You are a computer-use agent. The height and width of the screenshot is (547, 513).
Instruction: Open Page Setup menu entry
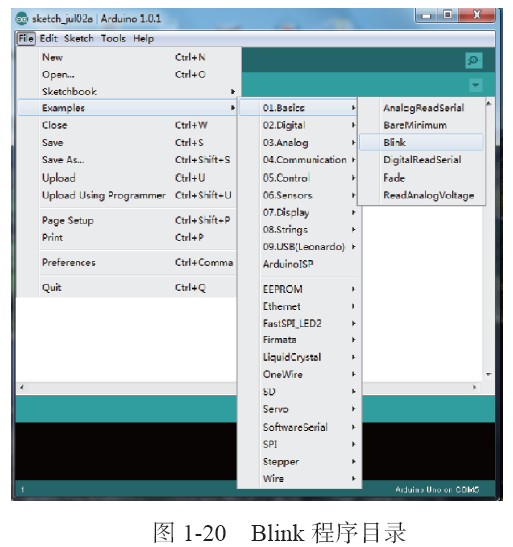point(127,220)
